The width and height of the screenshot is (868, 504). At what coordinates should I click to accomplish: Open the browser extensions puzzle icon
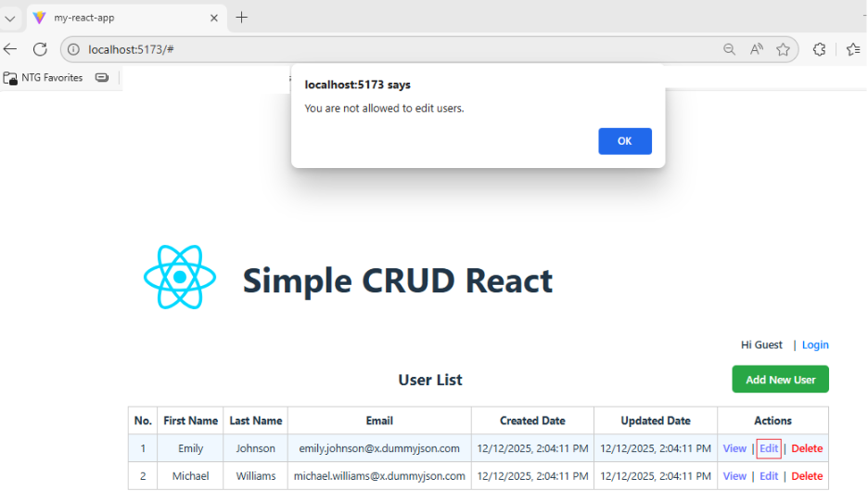pos(819,49)
